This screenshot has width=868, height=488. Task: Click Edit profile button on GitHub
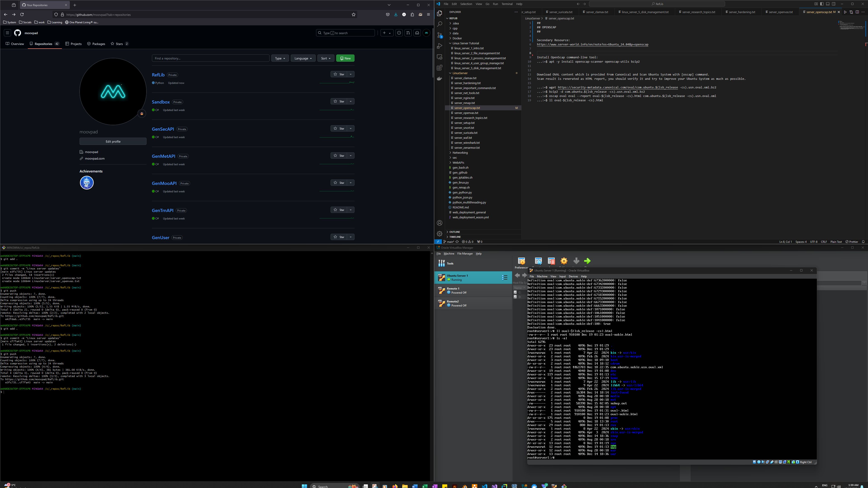point(113,141)
